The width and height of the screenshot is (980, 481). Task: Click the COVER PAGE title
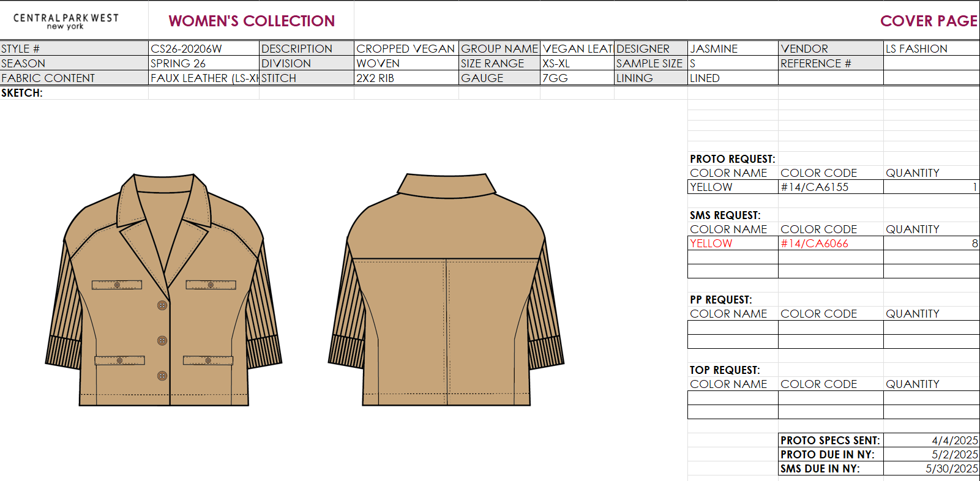tap(929, 21)
